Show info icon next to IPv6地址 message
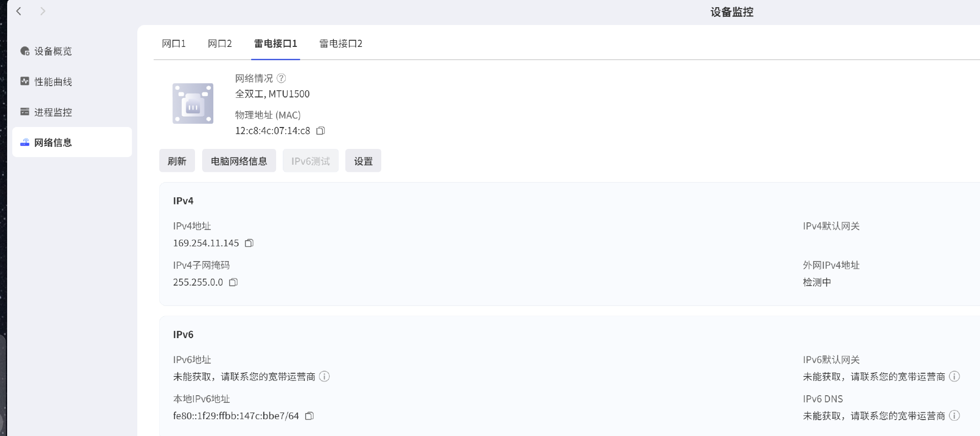This screenshot has width=980, height=436. coord(324,377)
